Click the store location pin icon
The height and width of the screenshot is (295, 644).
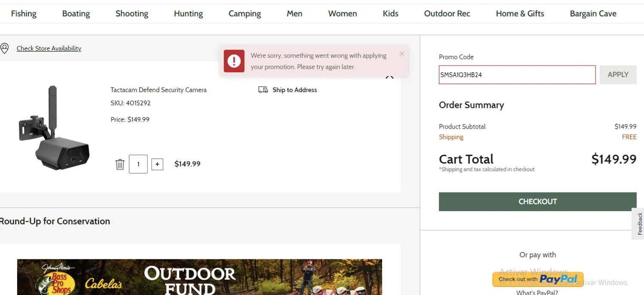pos(5,48)
